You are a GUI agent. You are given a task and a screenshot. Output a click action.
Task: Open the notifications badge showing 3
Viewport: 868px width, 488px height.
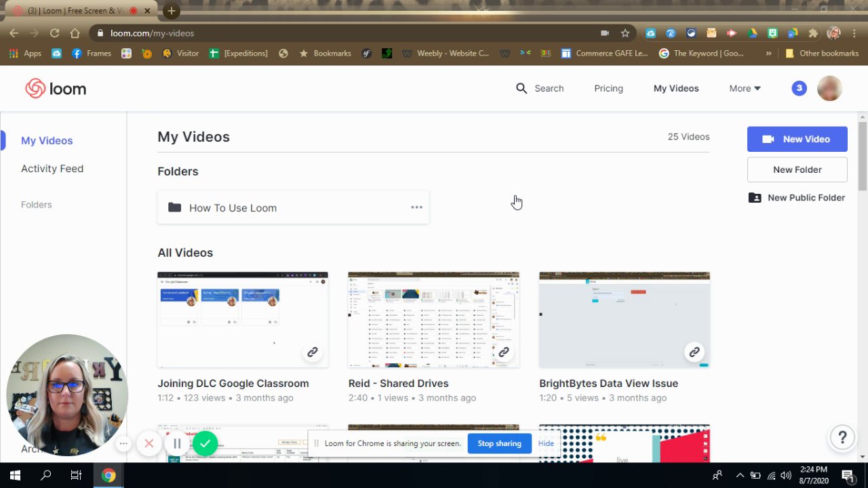[799, 88]
